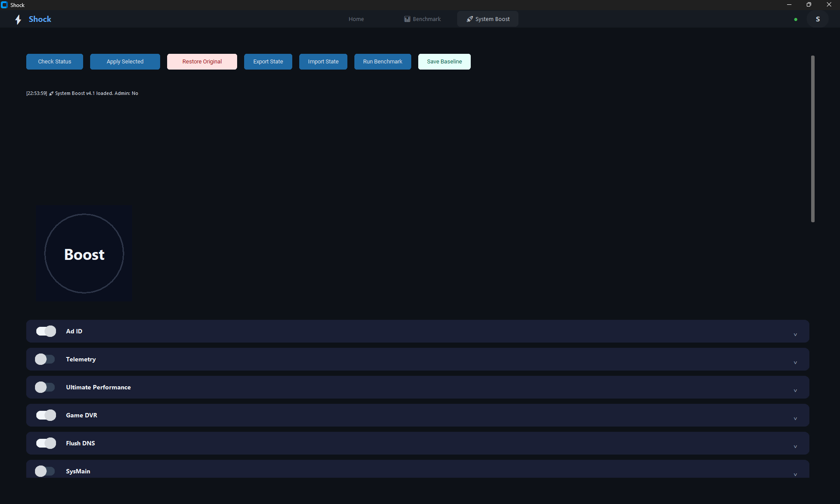The width and height of the screenshot is (840, 504).
Task: Toggle the Ad ID switch off
Action: 46,331
